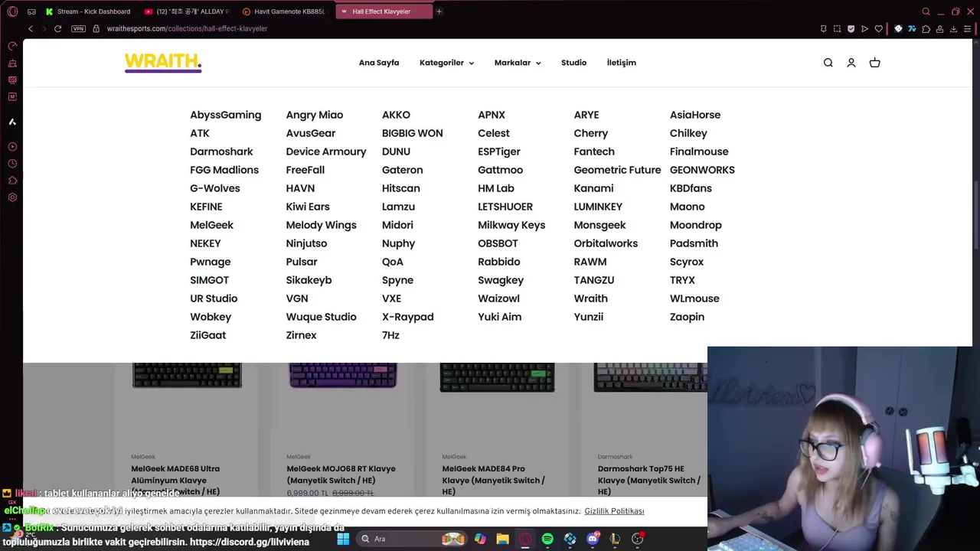
Task: Open the Geometric Future brand link
Action: (x=617, y=170)
